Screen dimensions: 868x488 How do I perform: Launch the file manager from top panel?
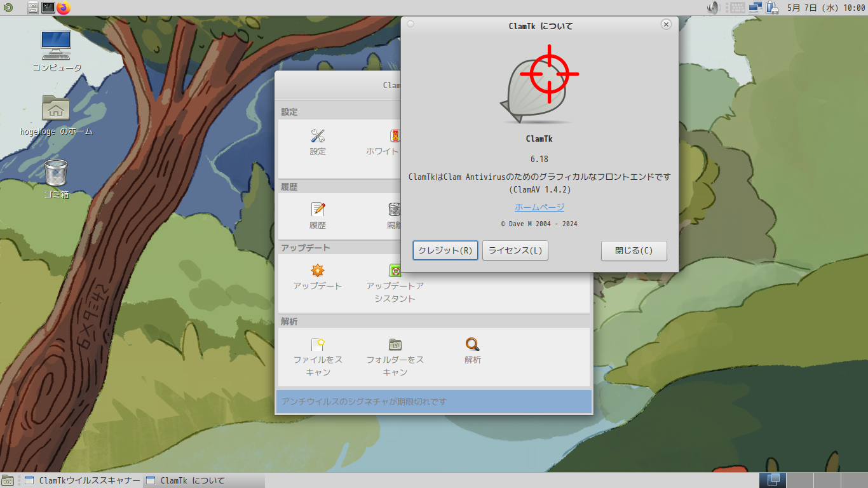click(33, 8)
